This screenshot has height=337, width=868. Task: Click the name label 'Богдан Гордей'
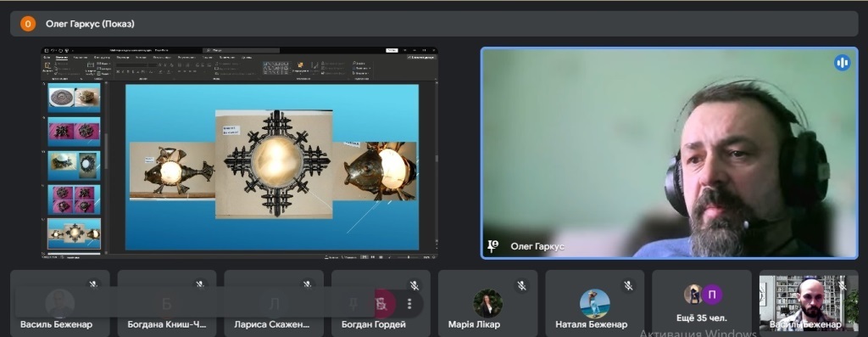pos(374,324)
